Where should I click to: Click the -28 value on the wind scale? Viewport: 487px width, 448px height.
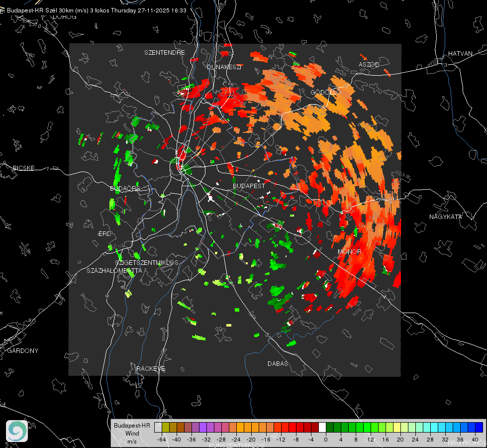pyautogui.click(x=221, y=440)
